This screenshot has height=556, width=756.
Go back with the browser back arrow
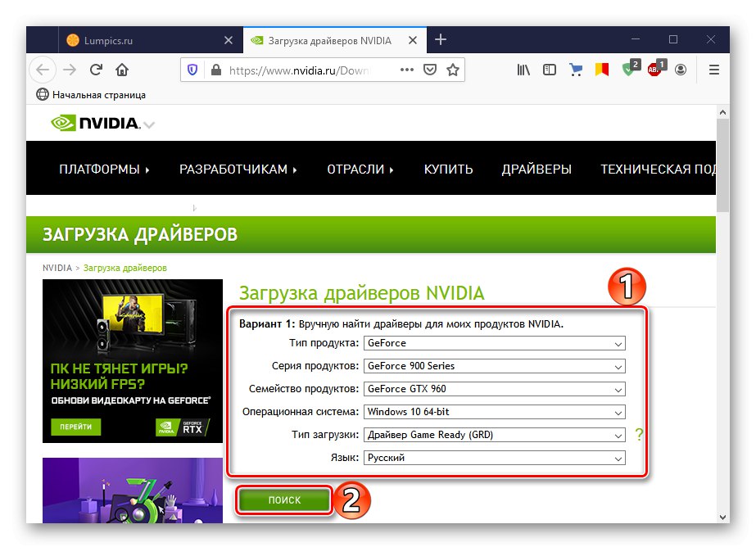click(x=43, y=70)
